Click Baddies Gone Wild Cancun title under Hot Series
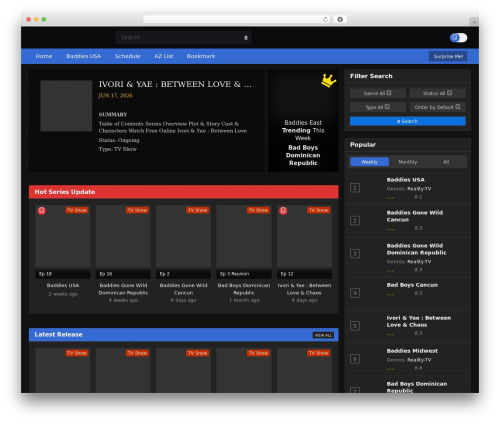This screenshot has width=500, height=423. pos(183,289)
